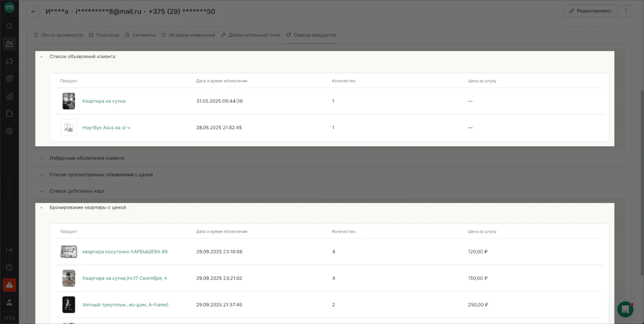Open help via the question mark icon
644x324 pixels.
[9, 268]
